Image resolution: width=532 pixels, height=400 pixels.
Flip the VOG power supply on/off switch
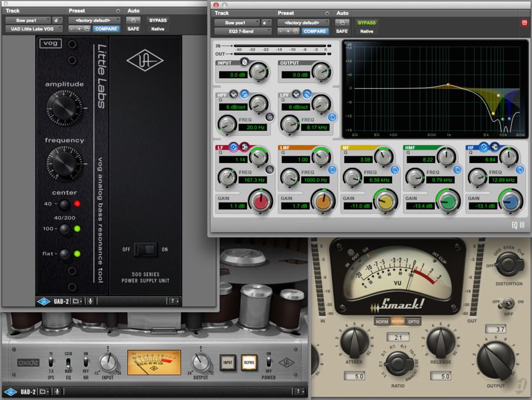click(146, 249)
